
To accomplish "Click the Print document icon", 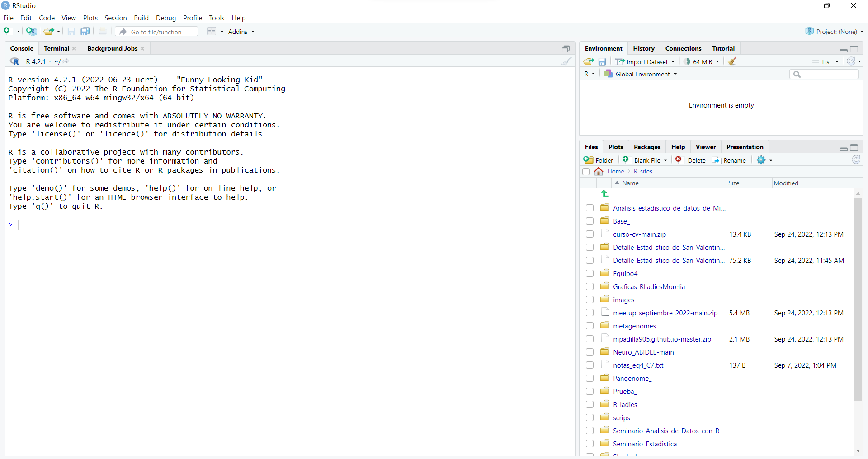I will [103, 31].
